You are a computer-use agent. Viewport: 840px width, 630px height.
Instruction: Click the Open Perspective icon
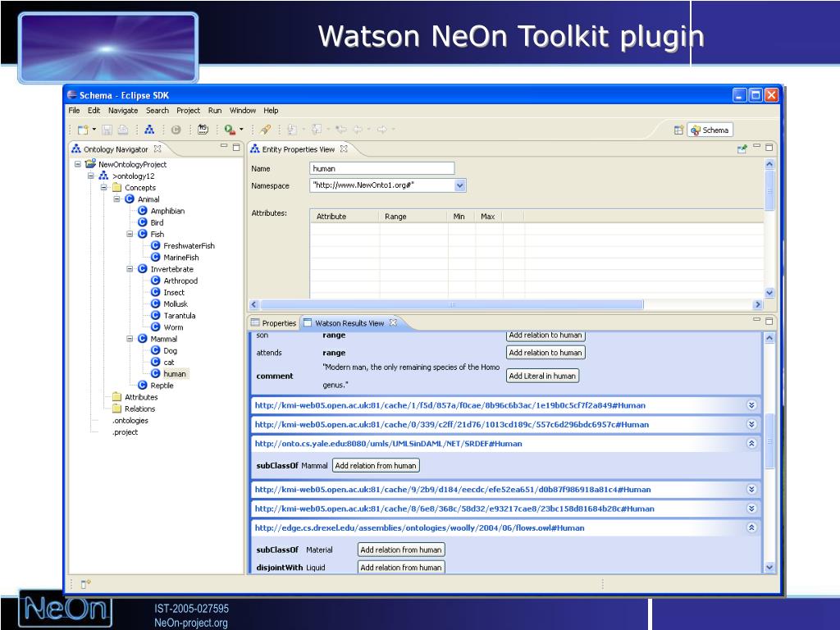pos(678,130)
